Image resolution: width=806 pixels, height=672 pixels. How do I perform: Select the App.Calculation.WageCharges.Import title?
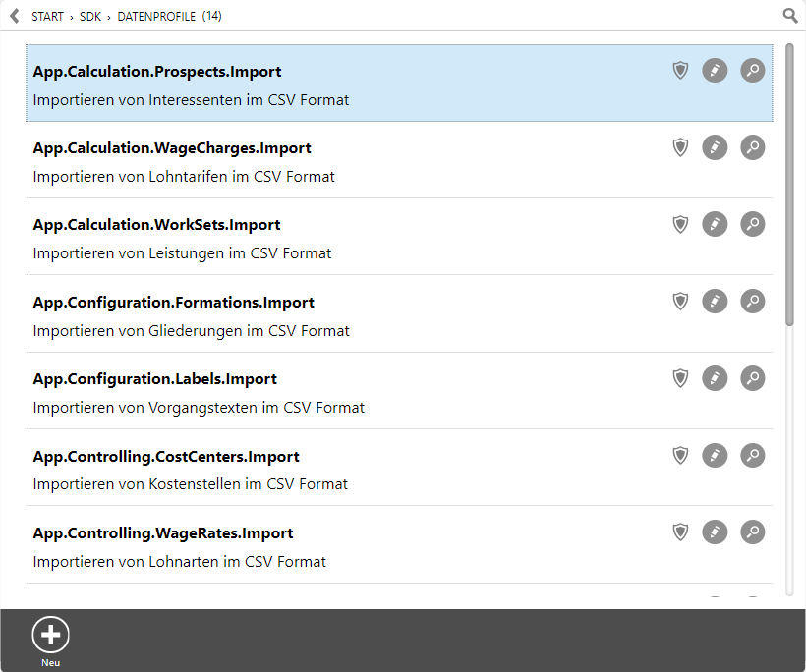pos(172,148)
